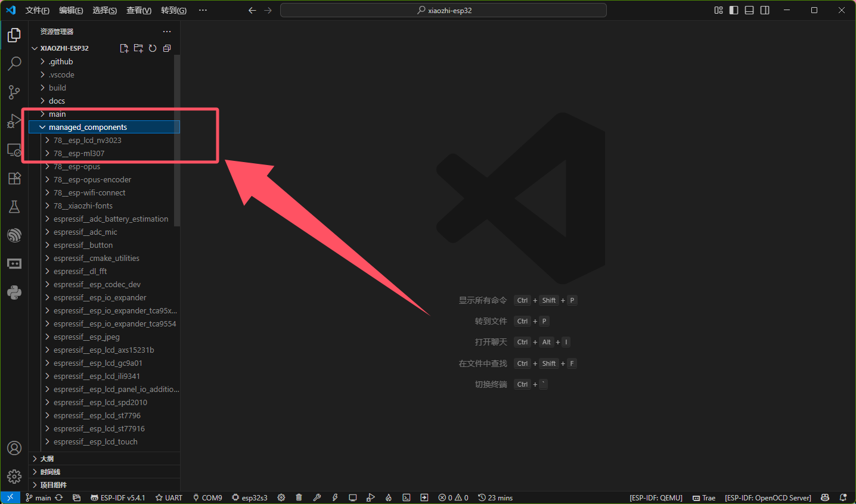Viewport: 856px width, 504px height.
Task: Toggle the bottom panel visibility
Action: point(749,10)
